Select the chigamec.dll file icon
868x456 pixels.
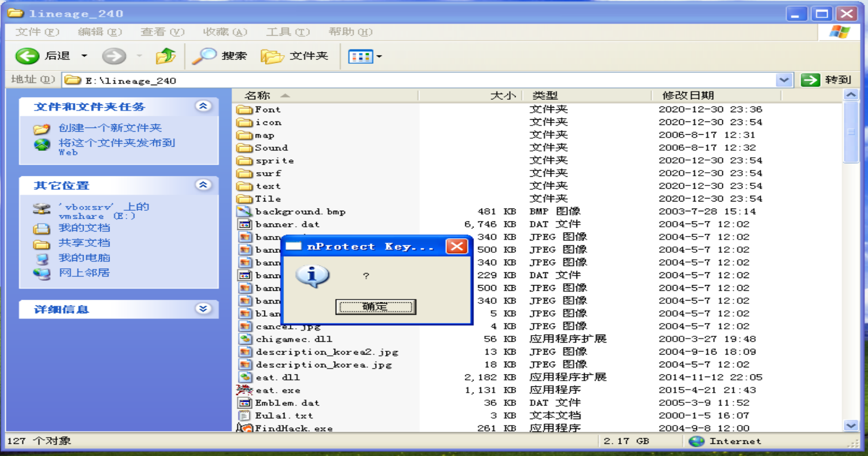coord(245,339)
